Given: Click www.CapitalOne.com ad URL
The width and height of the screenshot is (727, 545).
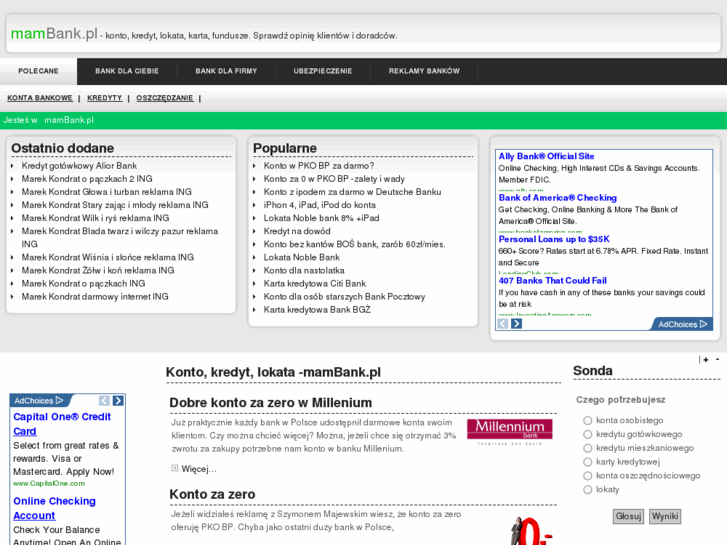Looking at the screenshot, I should (x=49, y=483).
